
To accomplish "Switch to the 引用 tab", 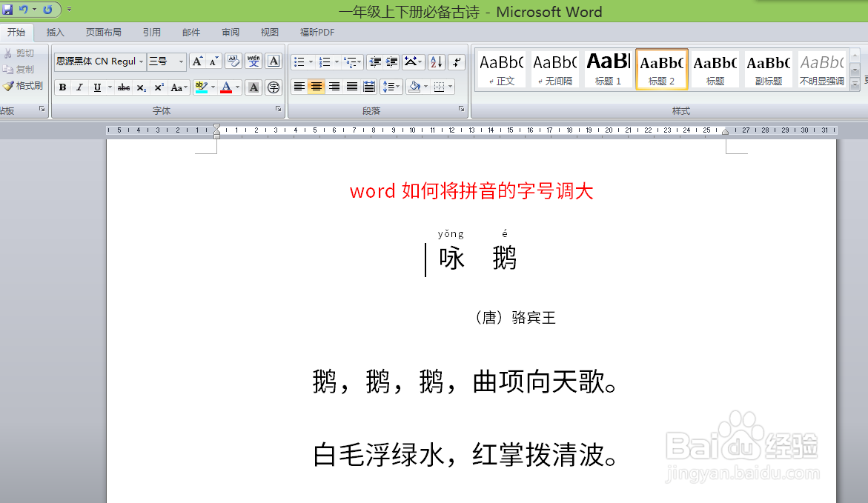I will (x=152, y=32).
